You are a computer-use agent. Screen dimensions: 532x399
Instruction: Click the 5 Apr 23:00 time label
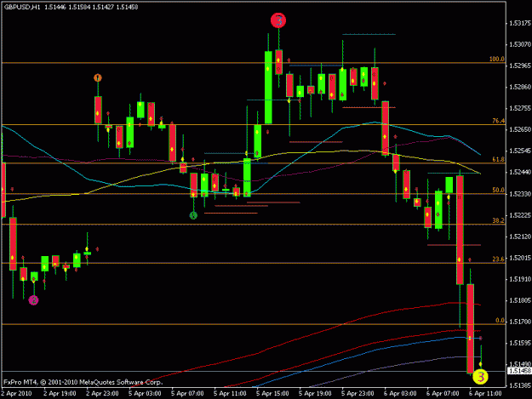[358, 394]
